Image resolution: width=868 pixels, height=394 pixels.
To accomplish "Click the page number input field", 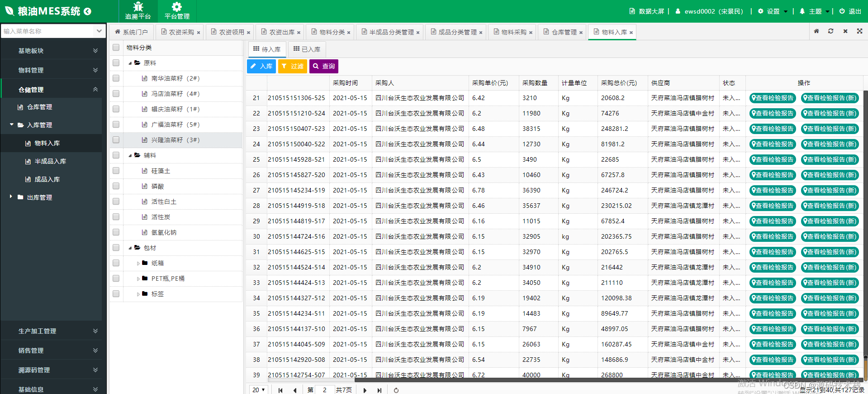I will [x=325, y=390].
